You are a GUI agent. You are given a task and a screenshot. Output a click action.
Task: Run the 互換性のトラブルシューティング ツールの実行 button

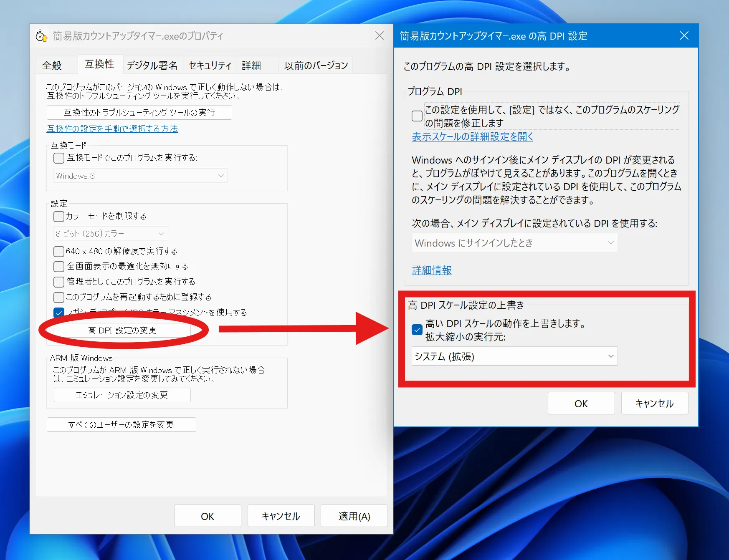click(x=139, y=112)
